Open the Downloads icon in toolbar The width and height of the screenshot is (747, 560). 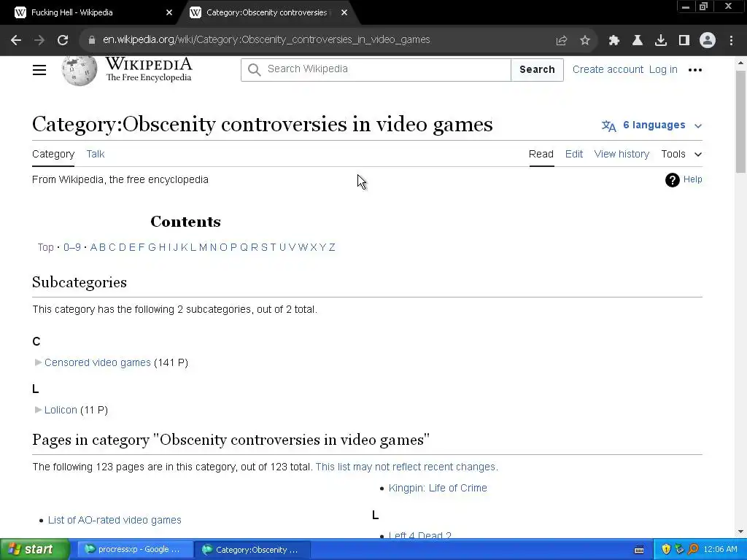(x=661, y=41)
